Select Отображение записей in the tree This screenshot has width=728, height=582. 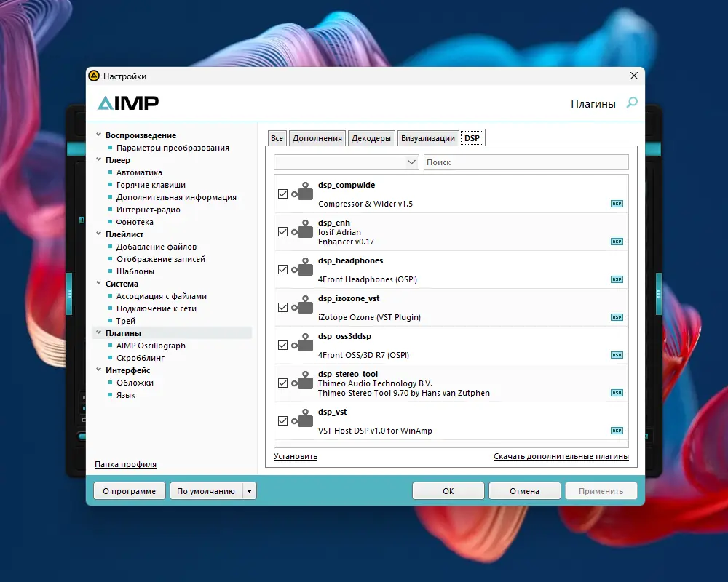pos(161,259)
